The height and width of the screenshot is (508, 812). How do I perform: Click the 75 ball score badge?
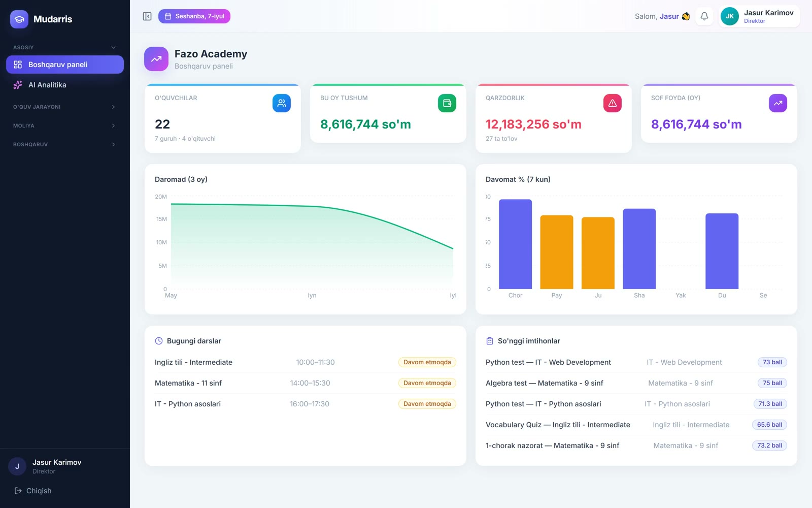(x=772, y=383)
